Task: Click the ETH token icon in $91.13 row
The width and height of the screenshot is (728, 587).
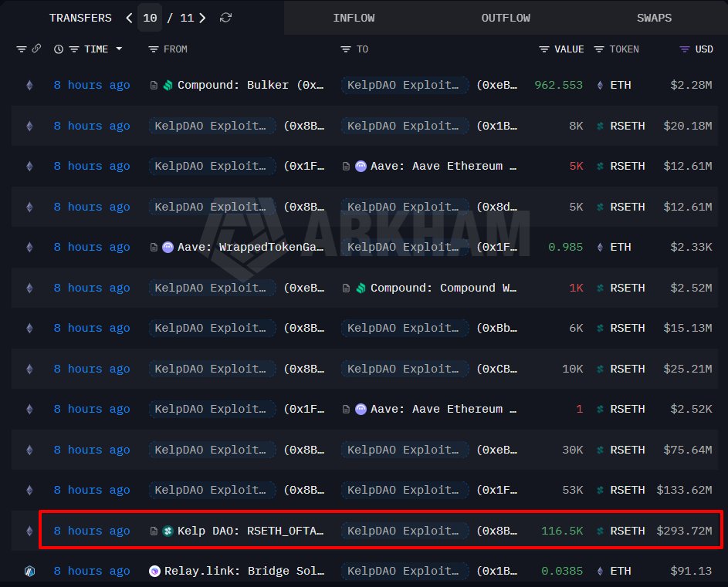Action: point(600,572)
